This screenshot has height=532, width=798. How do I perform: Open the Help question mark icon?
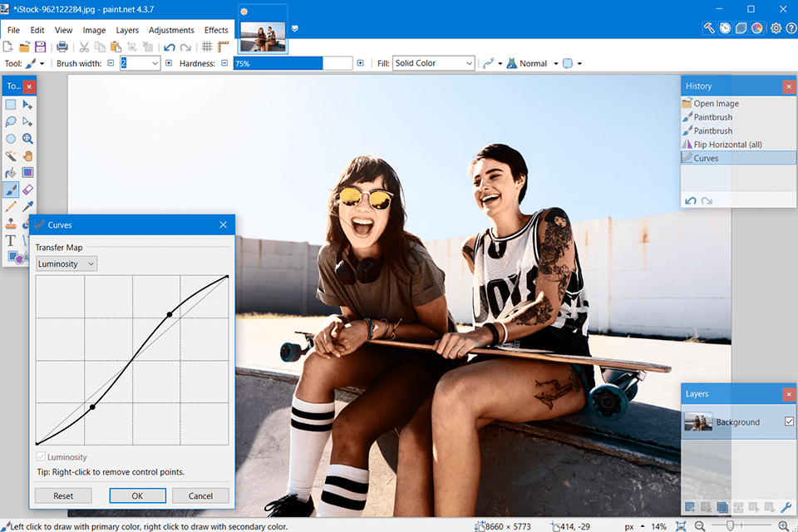click(791, 28)
